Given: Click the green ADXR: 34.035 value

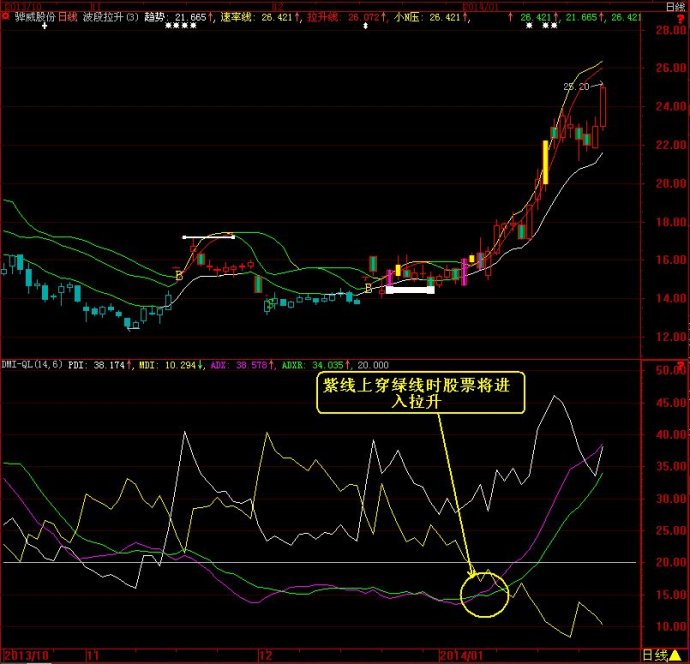Looking at the screenshot, I should coord(312,365).
